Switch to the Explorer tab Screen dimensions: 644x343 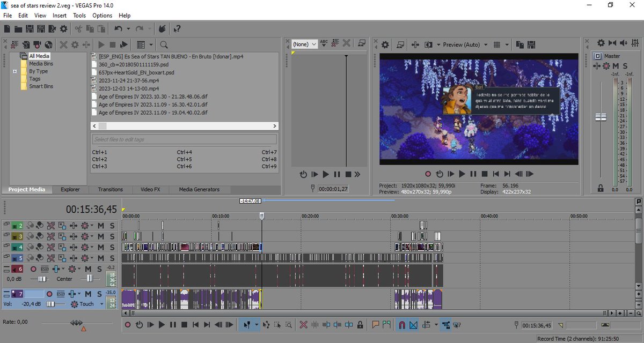(x=70, y=190)
